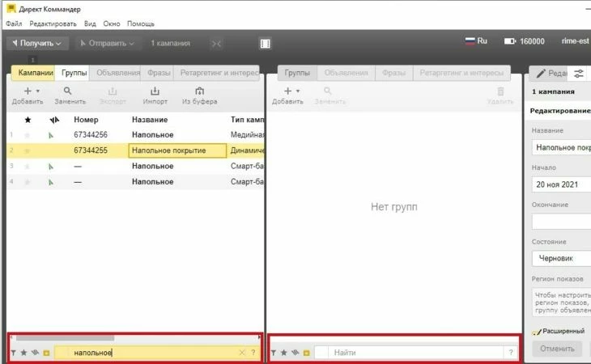
Task: Open the Помощь menu
Action: click(x=141, y=23)
